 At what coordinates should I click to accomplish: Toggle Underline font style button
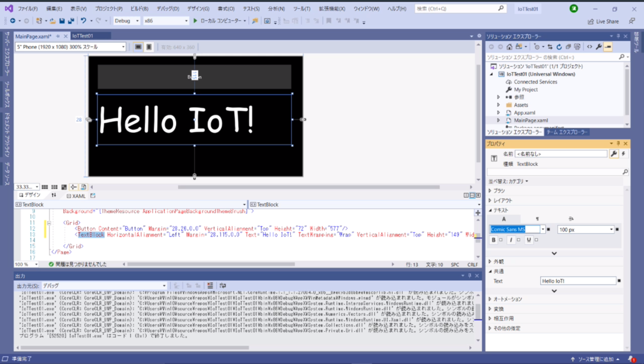click(x=529, y=240)
